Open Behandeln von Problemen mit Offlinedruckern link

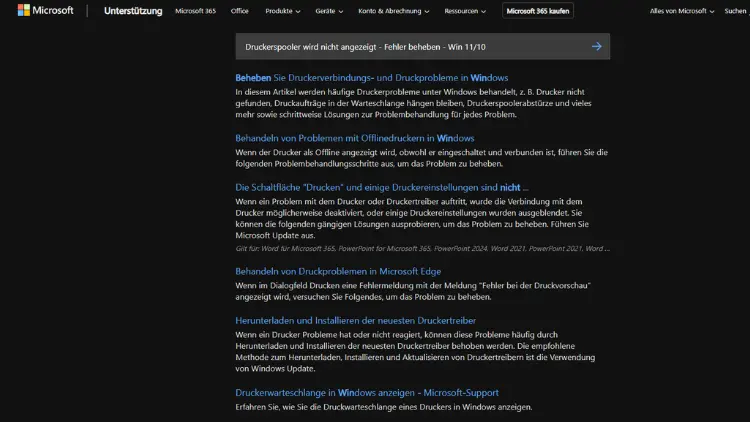point(354,138)
